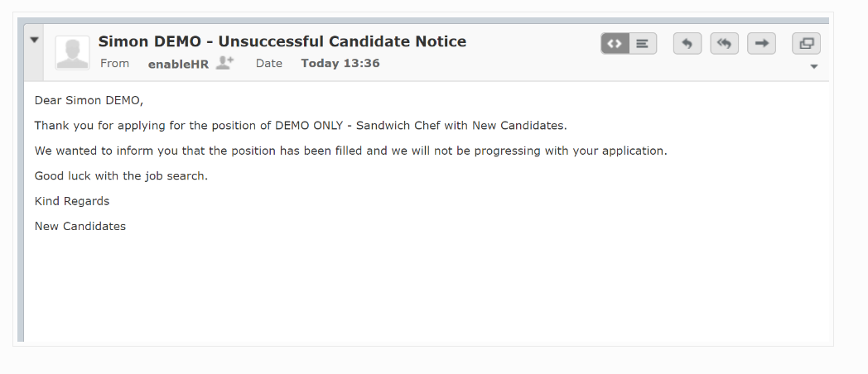
Task: Click the sender's avatar picture
Action: (x=72, y=53)
